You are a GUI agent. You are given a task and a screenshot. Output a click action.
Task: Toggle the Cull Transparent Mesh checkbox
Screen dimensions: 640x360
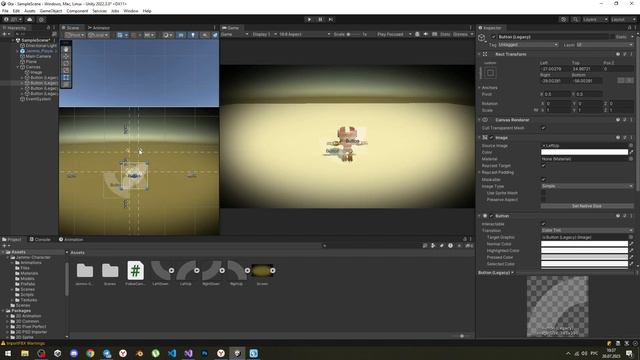(543, 128)
